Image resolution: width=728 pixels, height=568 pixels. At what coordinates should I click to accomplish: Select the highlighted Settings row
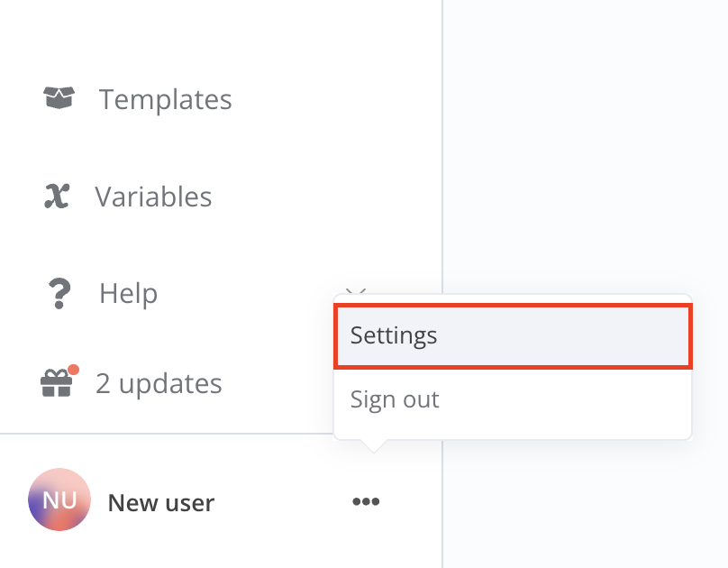point(512,334)
